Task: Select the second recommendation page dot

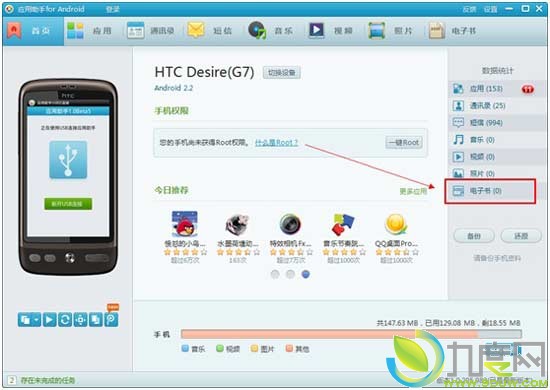Action: tap(290, 274)
